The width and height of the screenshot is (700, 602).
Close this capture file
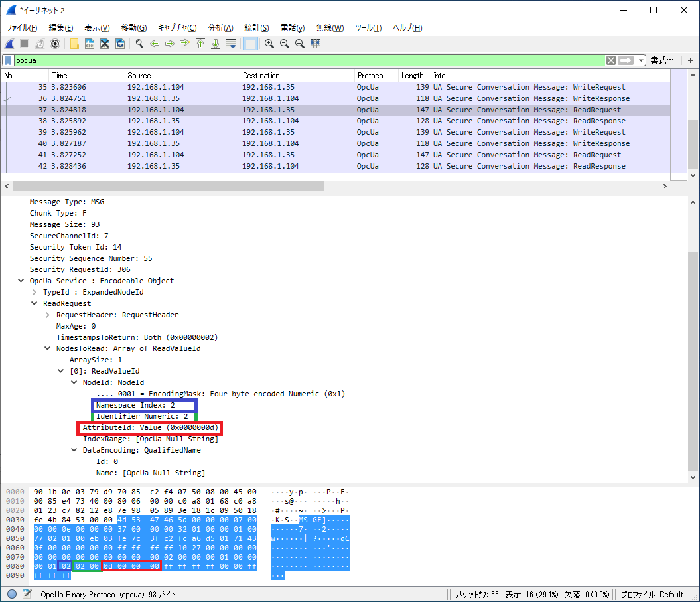pyautogui.click(x=105, y=44)
